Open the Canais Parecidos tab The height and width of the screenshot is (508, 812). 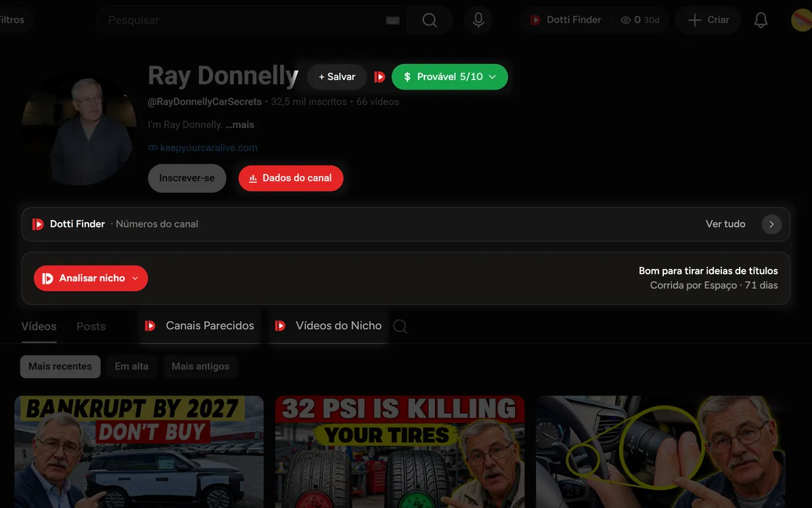200,326
